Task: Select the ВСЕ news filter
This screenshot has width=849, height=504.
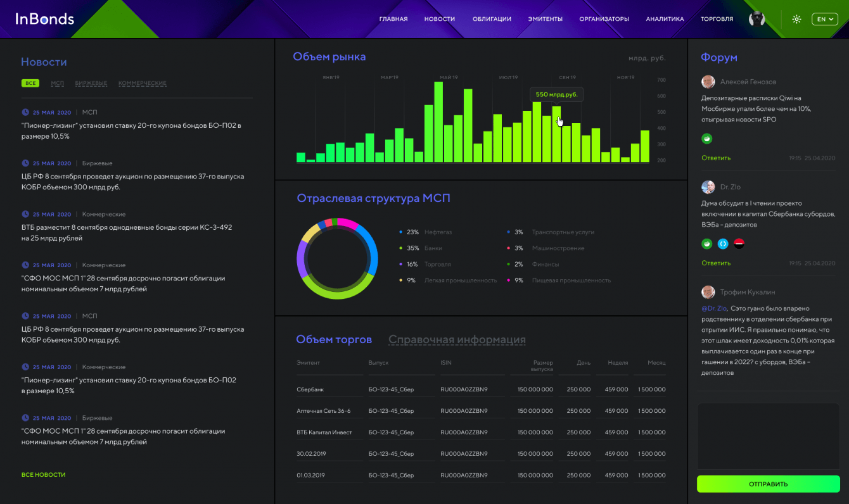Action: (x=30, y=83)
